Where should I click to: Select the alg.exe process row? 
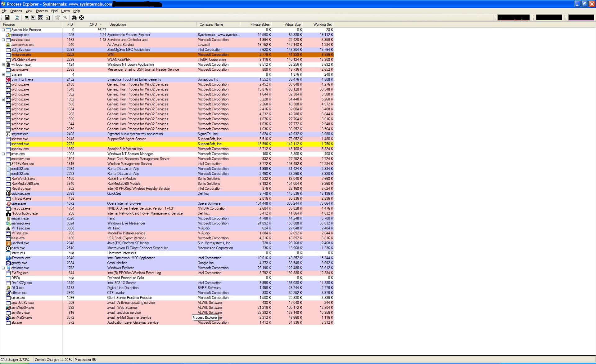click(x=167, y=322)
